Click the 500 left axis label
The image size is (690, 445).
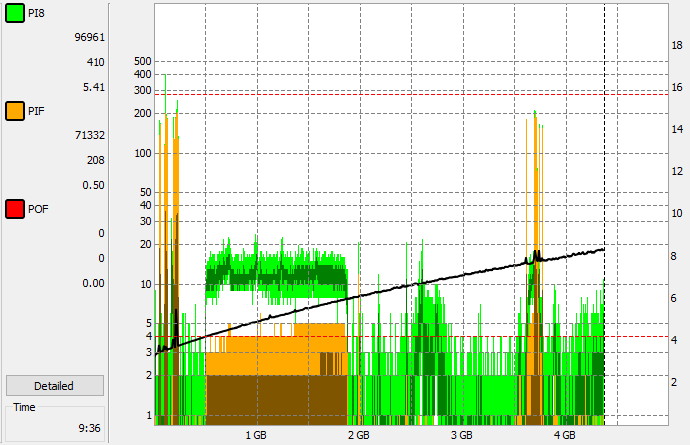pyautogui.click(x=143, y=61)
